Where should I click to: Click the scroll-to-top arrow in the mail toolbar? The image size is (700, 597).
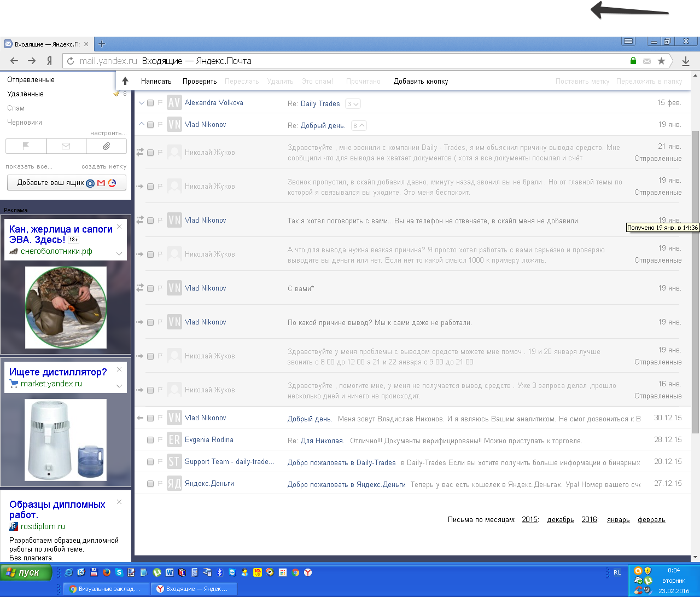pyautogui.click(x=125, y=81)
